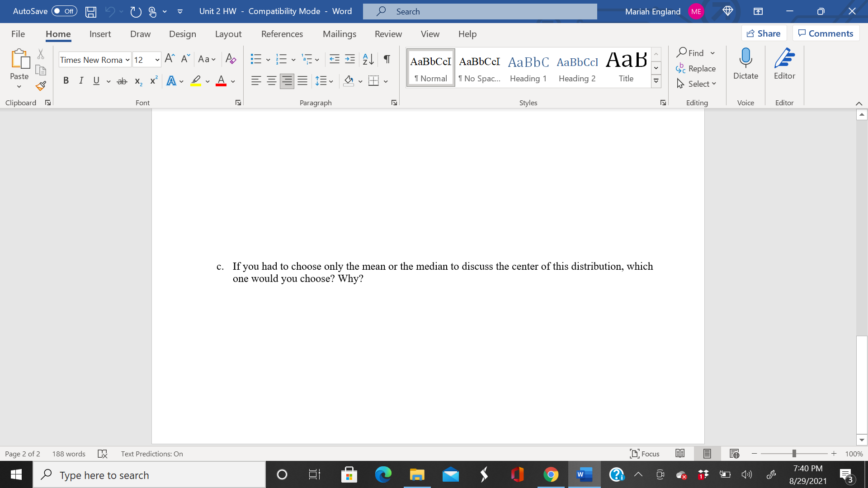868x488 pixels.
Task: Click the Share button
Action: click(764, 33)
